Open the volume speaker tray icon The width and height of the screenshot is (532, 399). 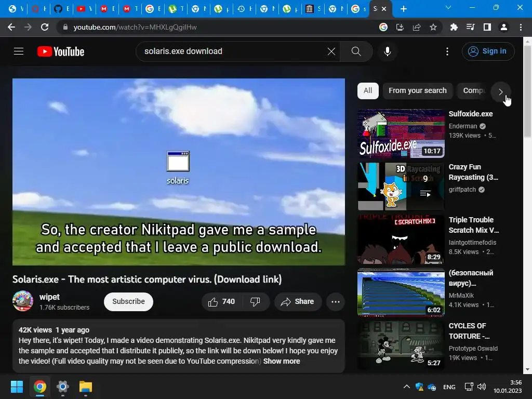pyautogui.click(x=482, y=387)
